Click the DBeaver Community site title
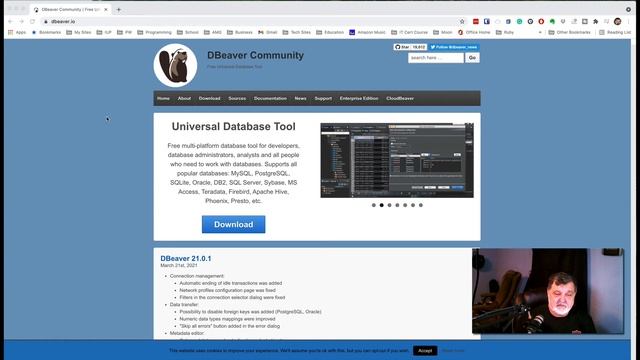Viewport: 640px width, 360px height. (x=256, y=55)
